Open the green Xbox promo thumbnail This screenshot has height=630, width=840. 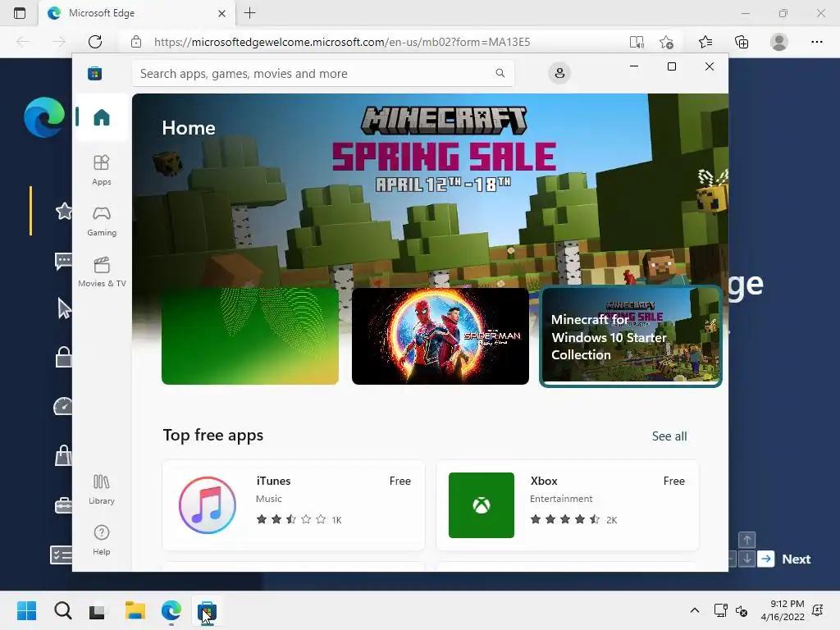pyautogui.click(x=250, y=336)
